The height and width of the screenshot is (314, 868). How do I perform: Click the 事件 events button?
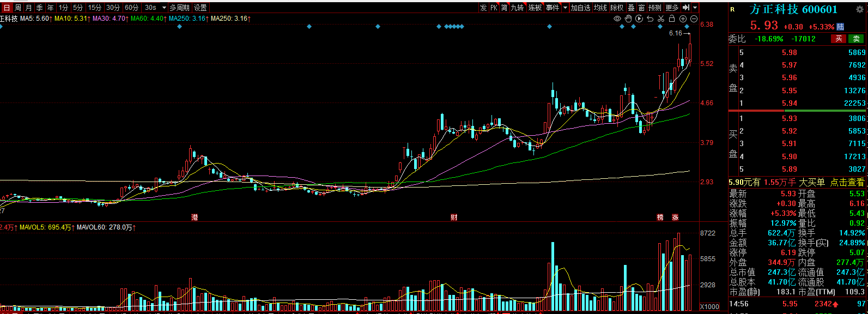tap(553, 8)
